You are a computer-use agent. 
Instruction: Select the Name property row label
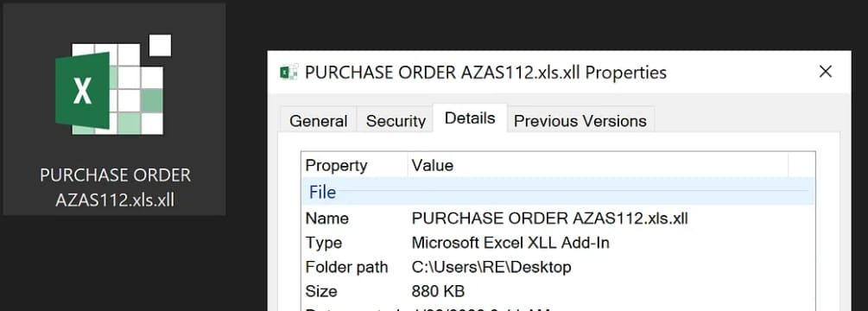tap(327, 218)
